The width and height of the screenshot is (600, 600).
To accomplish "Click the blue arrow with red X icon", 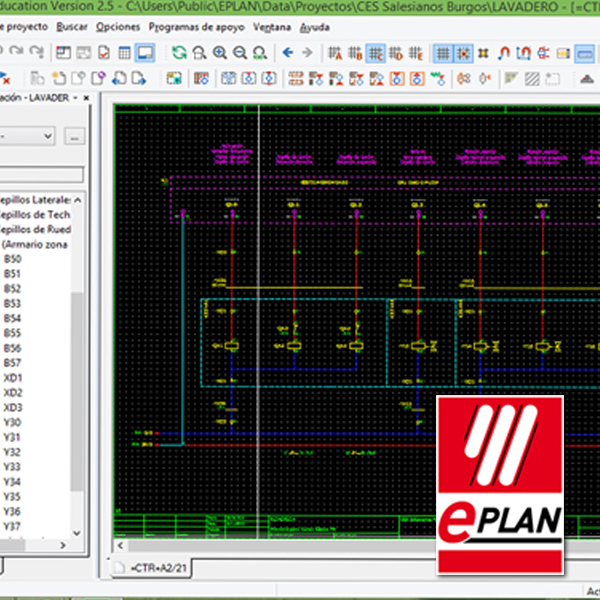I will pyautogui.click(x=5, y=78).
